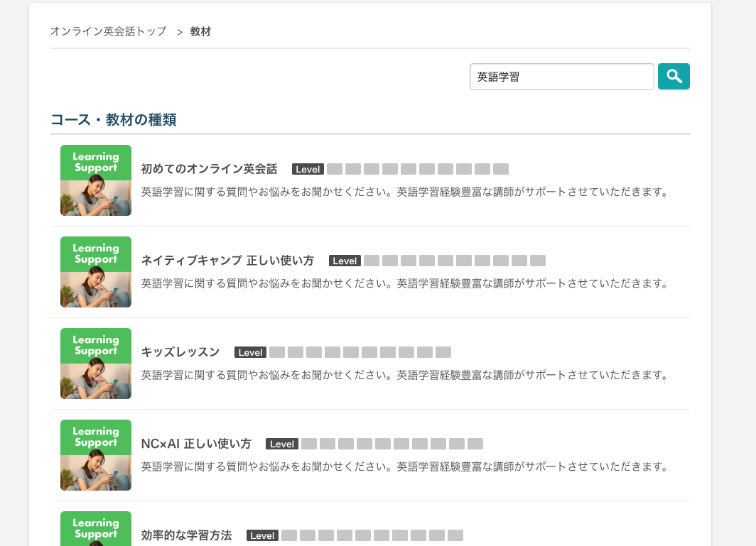
Task: Click the NC×AI 正しい使い方 thumbnail
Action: click(96, 455)
